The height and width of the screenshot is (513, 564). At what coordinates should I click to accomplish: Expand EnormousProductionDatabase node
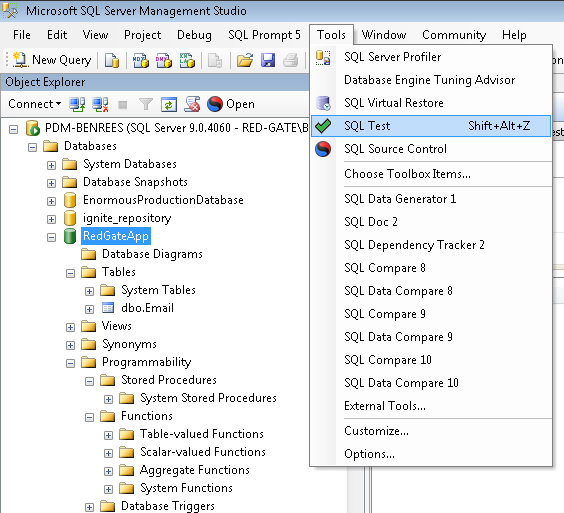[x=51, y=201]
